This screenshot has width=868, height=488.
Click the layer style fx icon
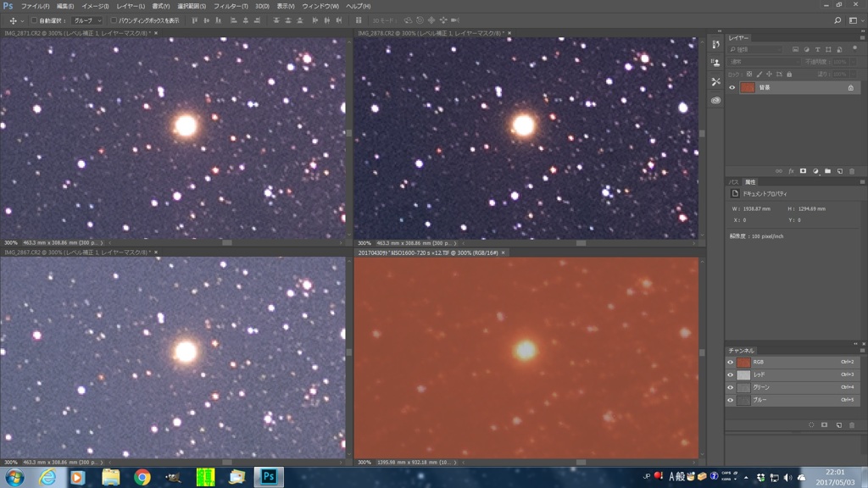(x=790, y=170)
